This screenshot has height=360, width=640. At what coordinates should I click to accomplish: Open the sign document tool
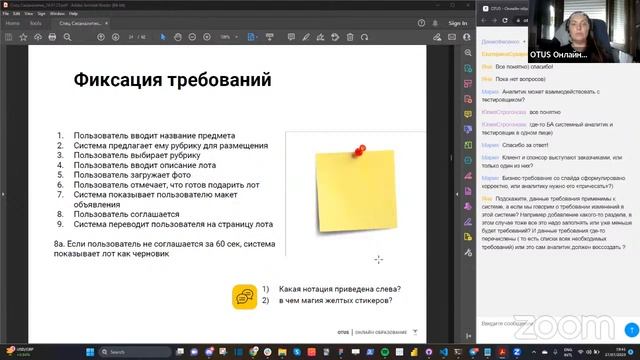tap(320, 37)
